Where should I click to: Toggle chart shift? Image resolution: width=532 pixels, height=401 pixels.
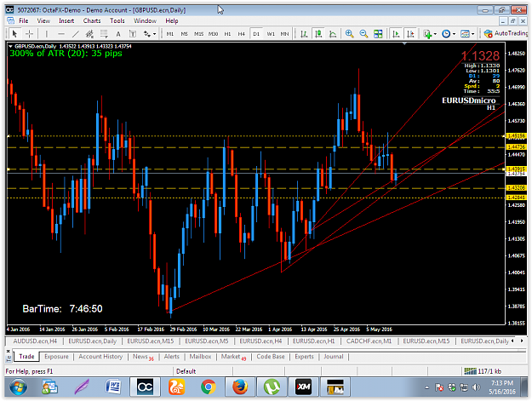pyautogui.click(x=410, y=33)
